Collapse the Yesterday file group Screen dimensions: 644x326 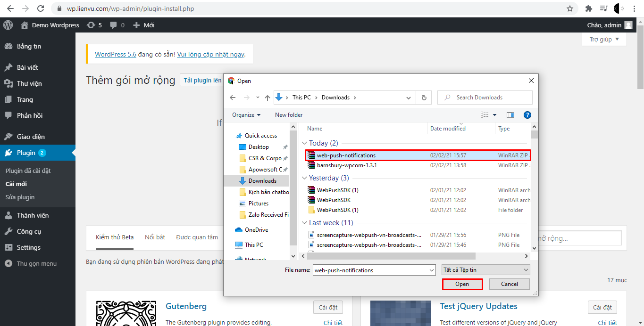coord(305,178)
